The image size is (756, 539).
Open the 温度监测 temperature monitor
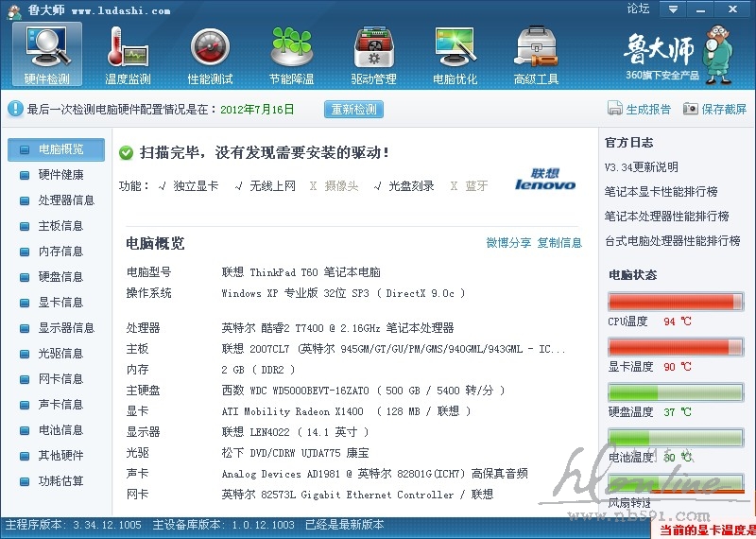click(128, 55)
